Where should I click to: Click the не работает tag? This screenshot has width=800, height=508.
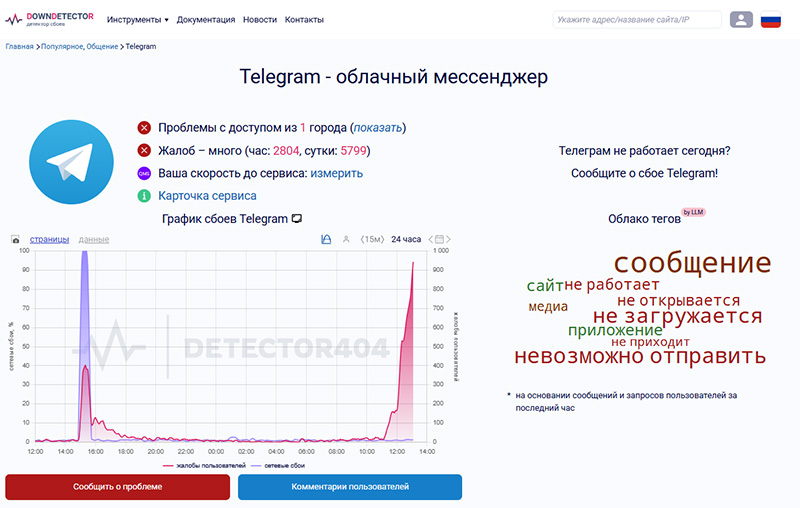click(x=612, y=285)
